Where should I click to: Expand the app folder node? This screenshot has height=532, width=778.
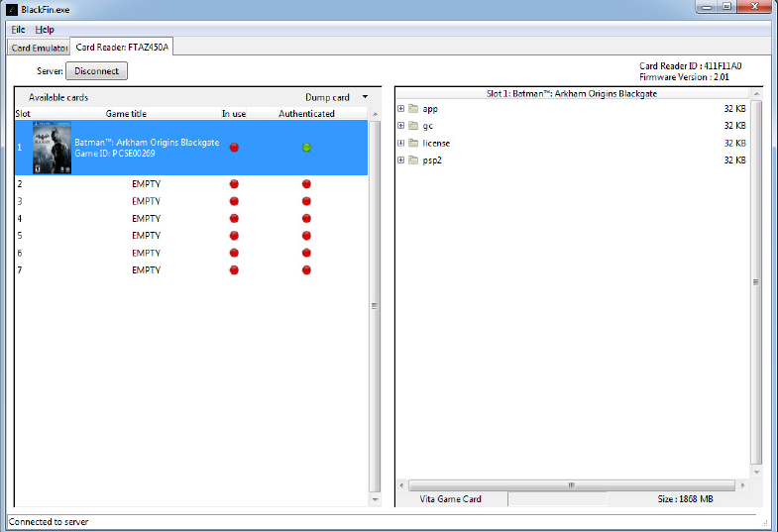click(401, 109)
